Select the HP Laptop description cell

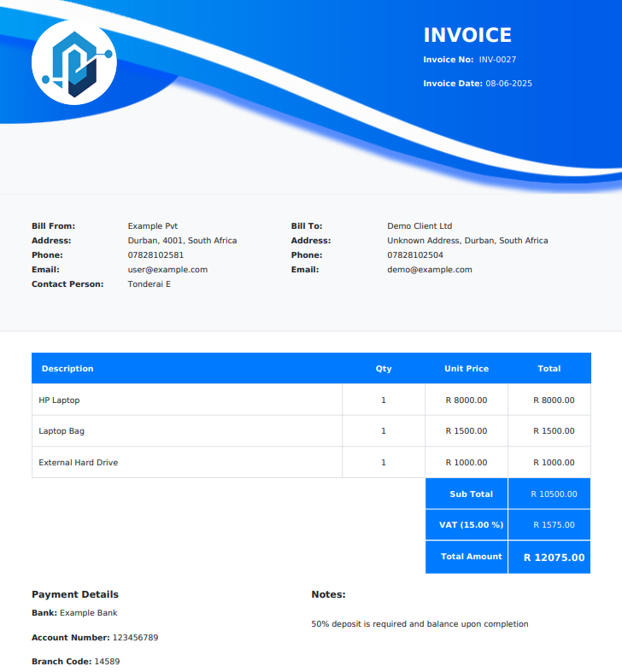187,400
